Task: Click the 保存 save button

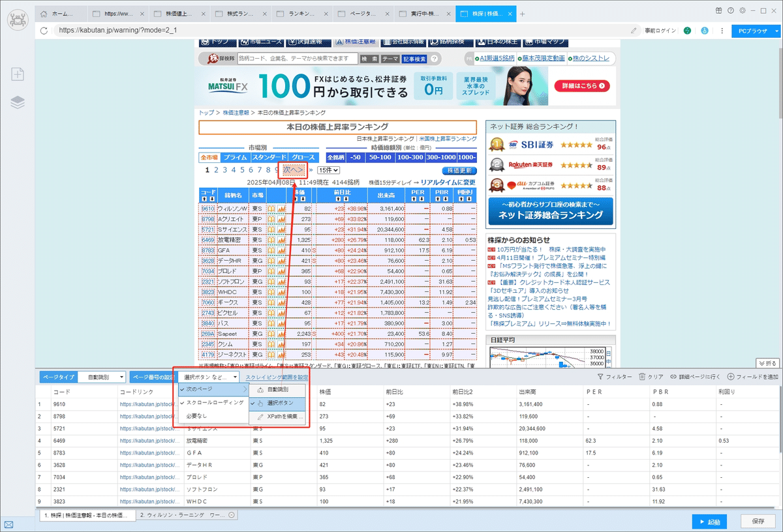Action: pos(758,522)
